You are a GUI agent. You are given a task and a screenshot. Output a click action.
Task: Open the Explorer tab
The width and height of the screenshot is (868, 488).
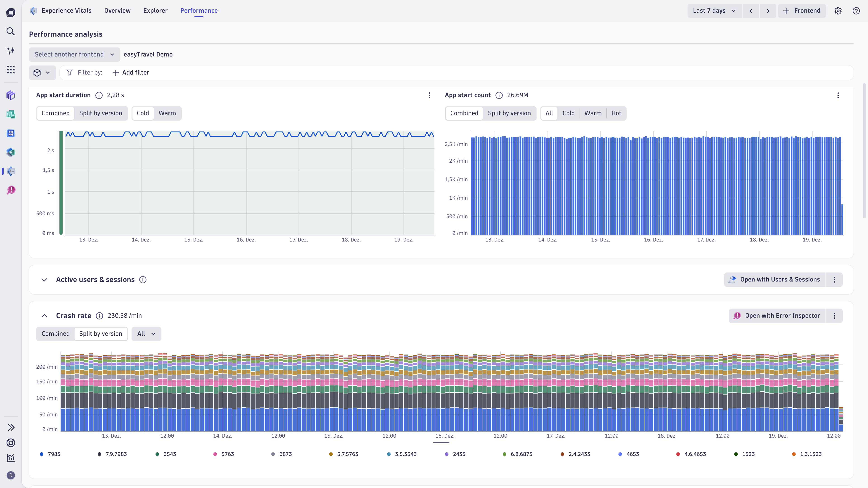[155, 10]
